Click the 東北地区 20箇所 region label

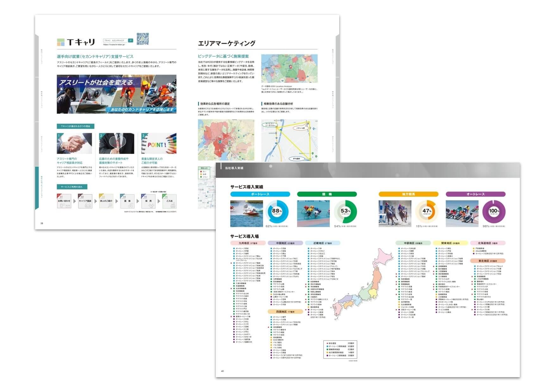click(488, 261)
